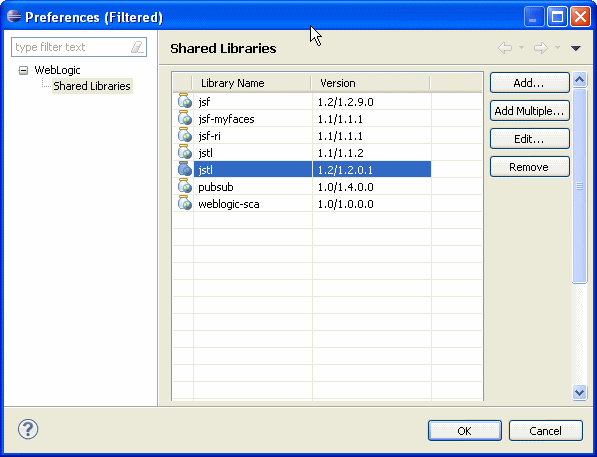Open the page view menu triangle
Viewport: 597px width, 457px height.
pyautogui.click(x=576, y=48)
